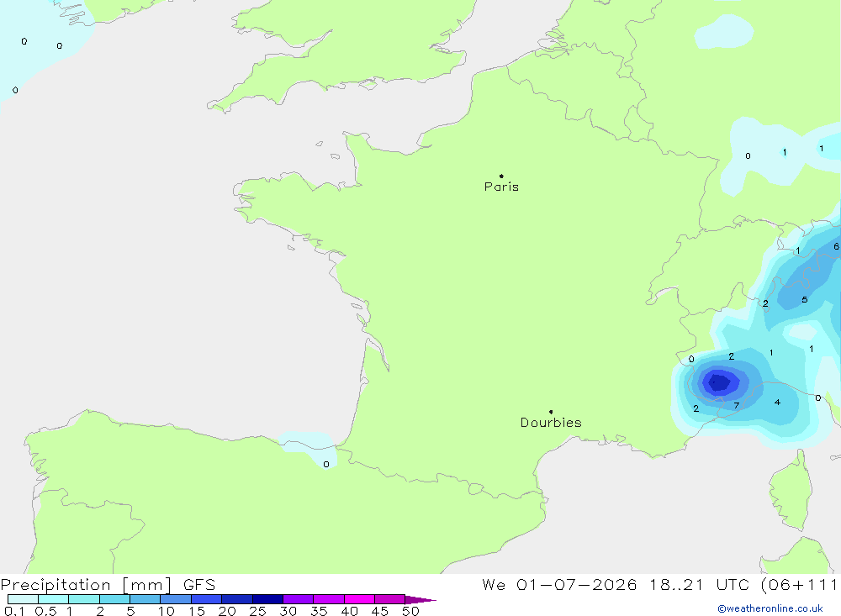
Task: Click the map precipitation value 4
Action: [777, 402]
